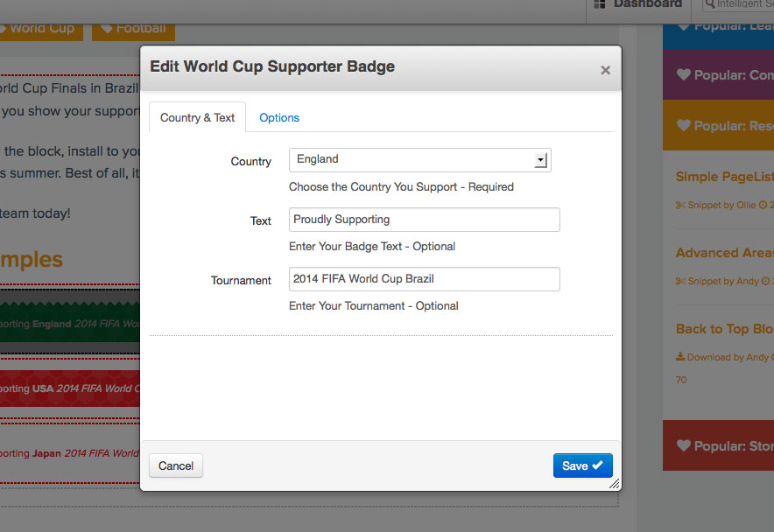Click the clock icon after Snippet by Andy
Image resolution: width=774 pixels, height=532 pixels.
coord(765,281)
